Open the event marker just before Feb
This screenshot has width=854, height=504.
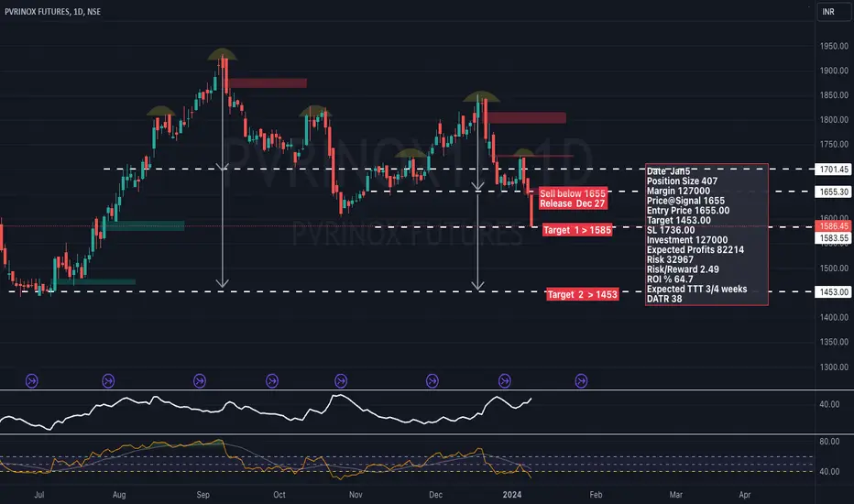(581, 381)
